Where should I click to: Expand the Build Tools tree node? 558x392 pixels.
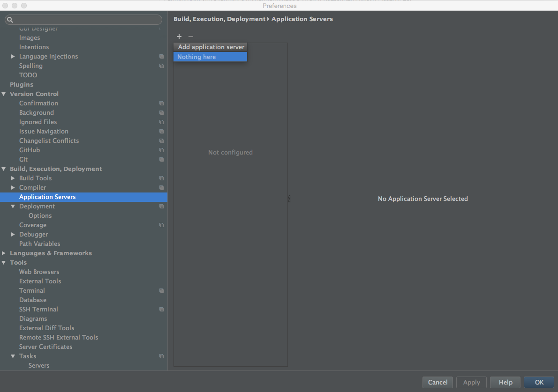coord(13,178)
